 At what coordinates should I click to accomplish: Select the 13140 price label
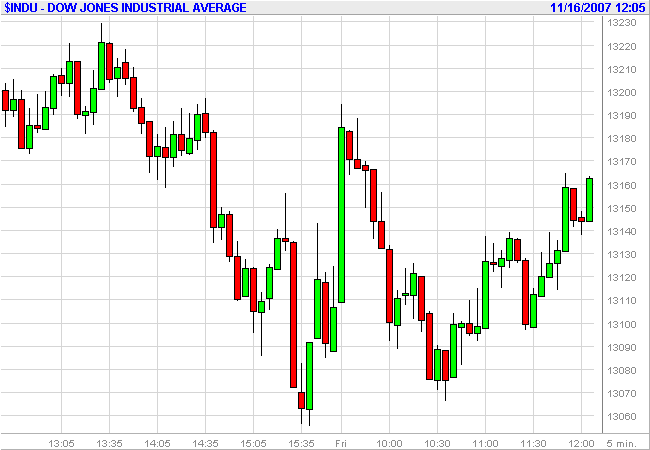pos(621,231)
